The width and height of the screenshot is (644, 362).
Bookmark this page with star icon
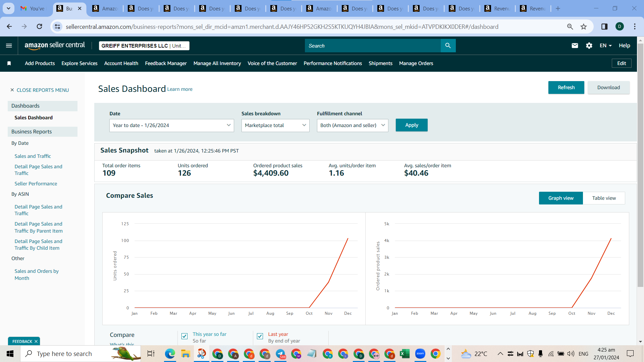coord(584,26)
